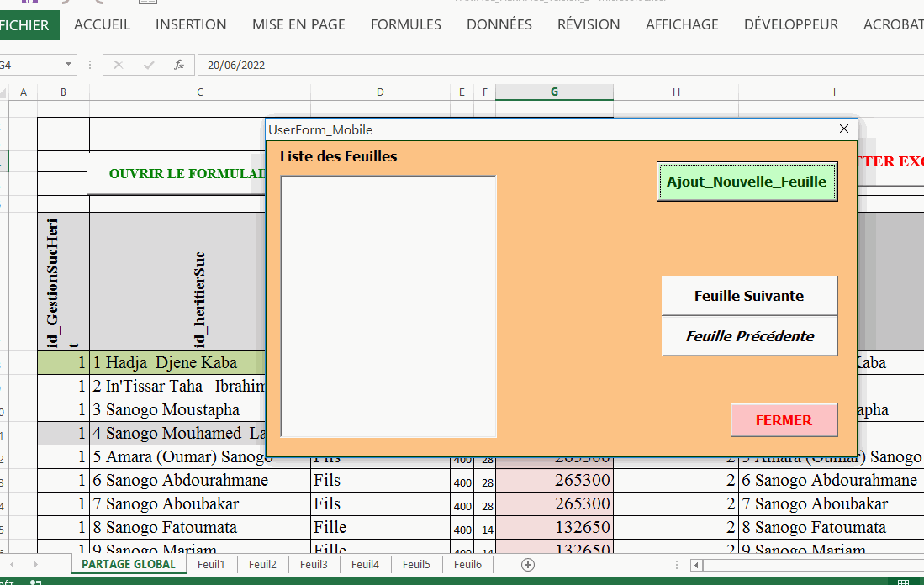Image resolution: width=924 pixels, height=585 pixels.
Task: Open the DÉVELOPPEUR ribbon tab
Action: 790,24
